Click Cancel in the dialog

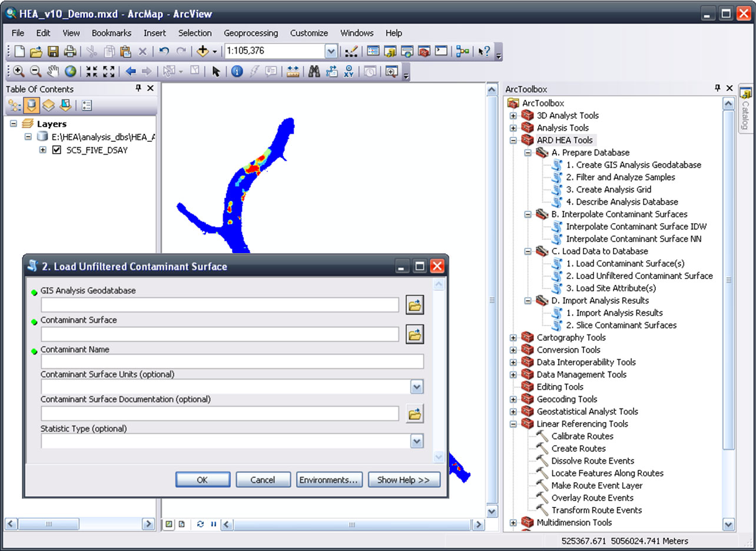click(263, 480)
